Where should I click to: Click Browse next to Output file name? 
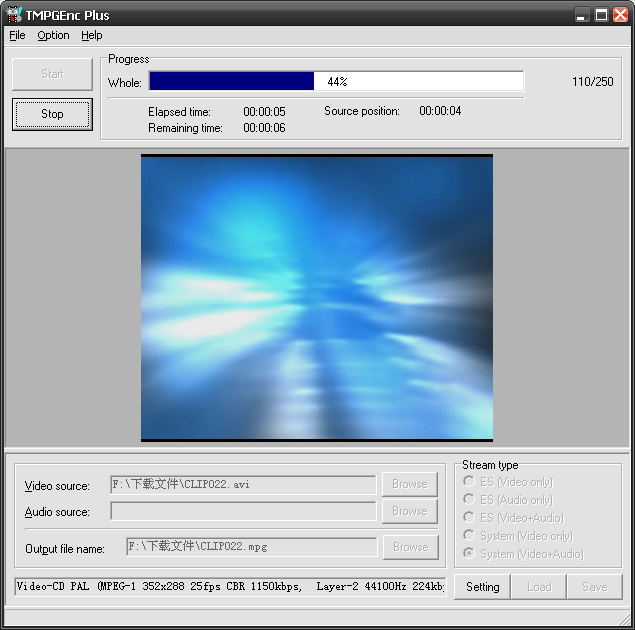pos(411,547)
